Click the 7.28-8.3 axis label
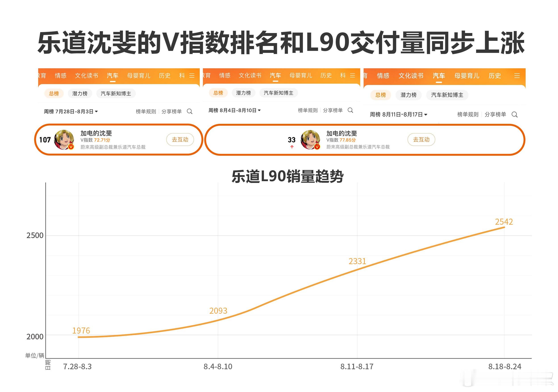558x392 pixels. click(x=77, y=367)
